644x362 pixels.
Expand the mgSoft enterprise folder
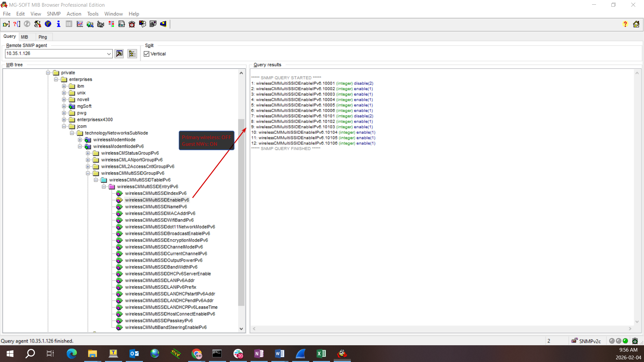point(64,106)
